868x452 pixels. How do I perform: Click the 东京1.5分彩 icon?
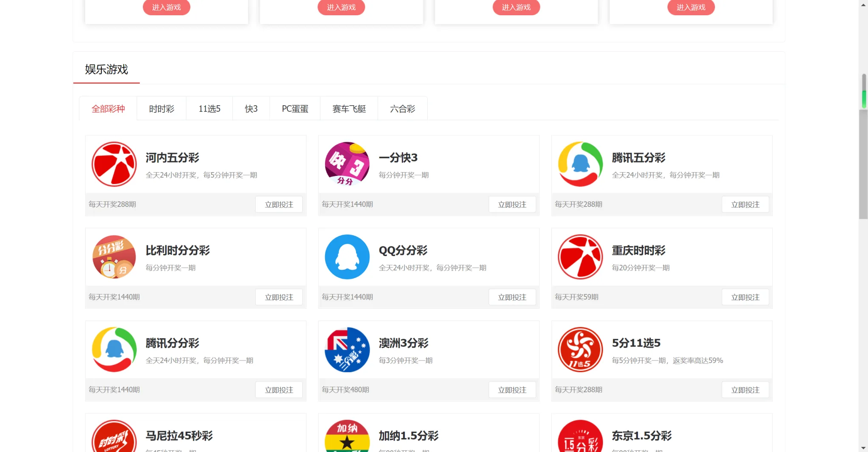click(580, 437)
